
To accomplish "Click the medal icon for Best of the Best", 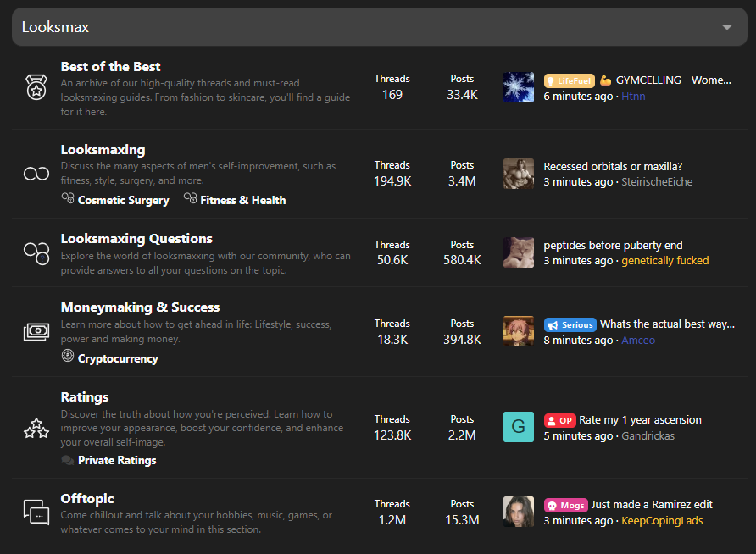I will click(36, 87).
